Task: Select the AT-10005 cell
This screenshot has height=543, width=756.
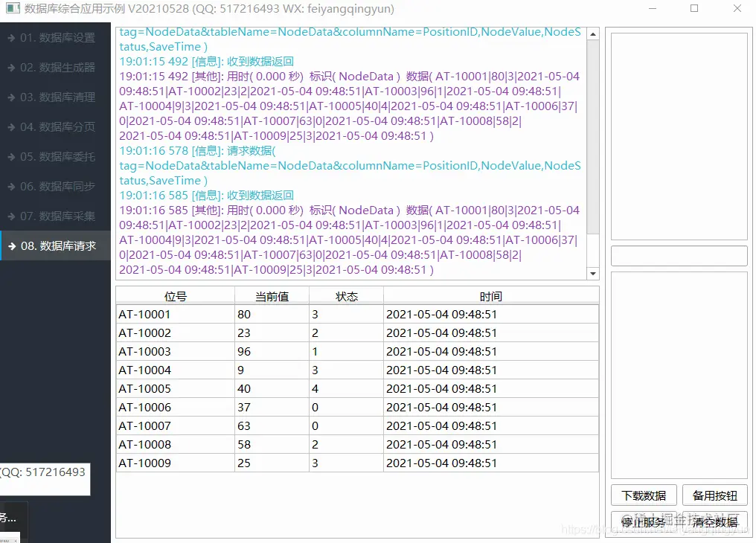Action: pos(176,389)
